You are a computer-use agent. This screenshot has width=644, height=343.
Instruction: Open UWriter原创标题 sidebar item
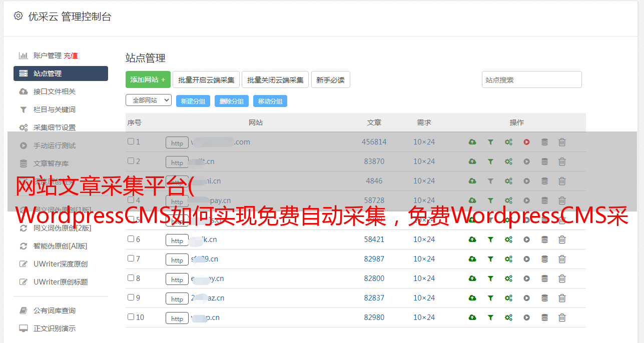61,282
